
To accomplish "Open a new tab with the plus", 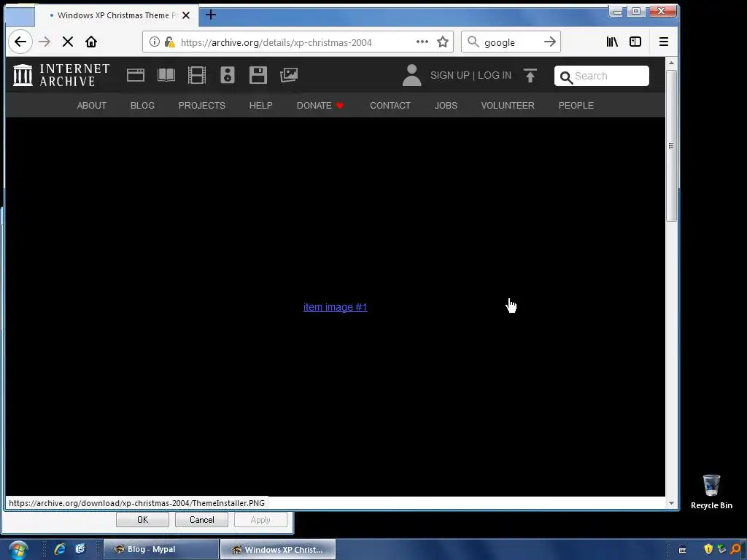I will (x=211, y=15).
